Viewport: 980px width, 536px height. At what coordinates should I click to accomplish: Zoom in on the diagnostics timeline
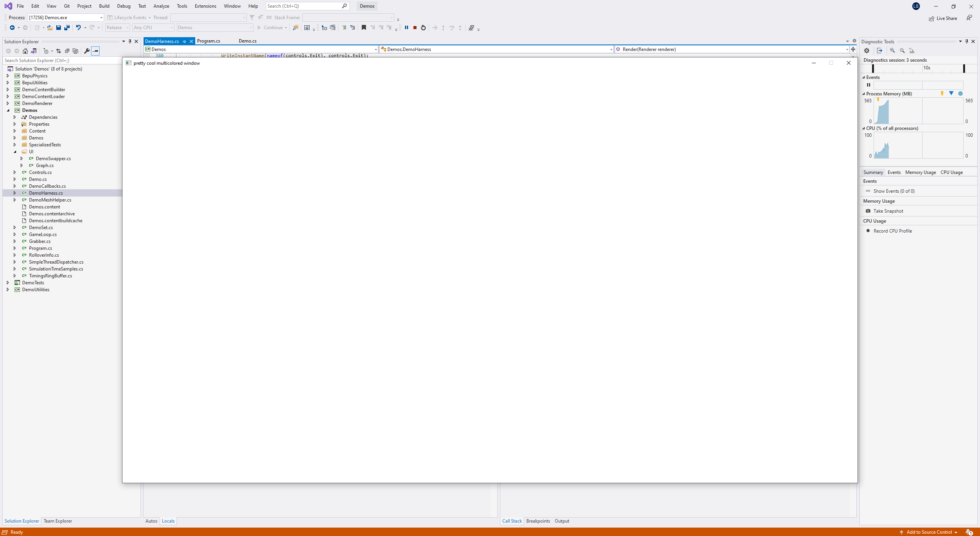pyautogui.click(x=892, y=51)
